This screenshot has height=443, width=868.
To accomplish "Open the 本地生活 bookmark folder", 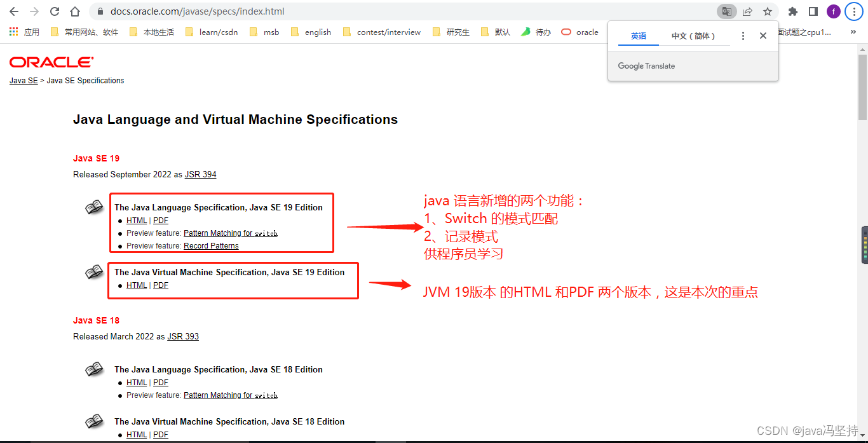I will pyautogui.click(x=151, y=32).
